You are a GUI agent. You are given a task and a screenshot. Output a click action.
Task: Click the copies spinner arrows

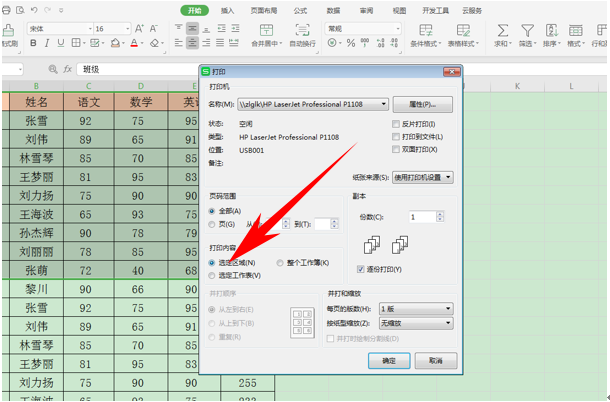(x=440, y=217)
